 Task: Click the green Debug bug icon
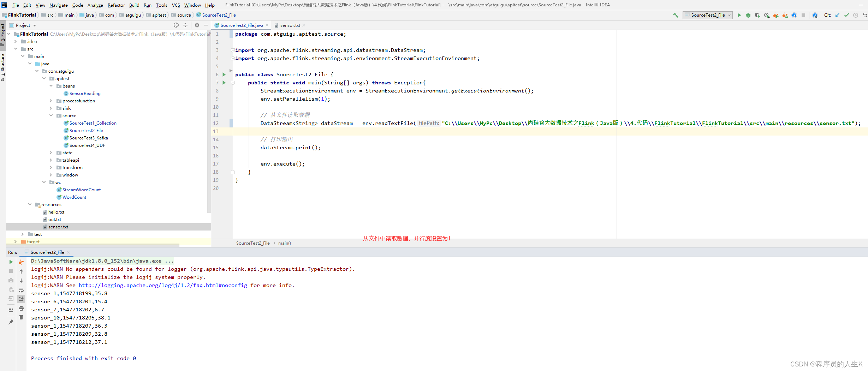[x=748, y=15]
